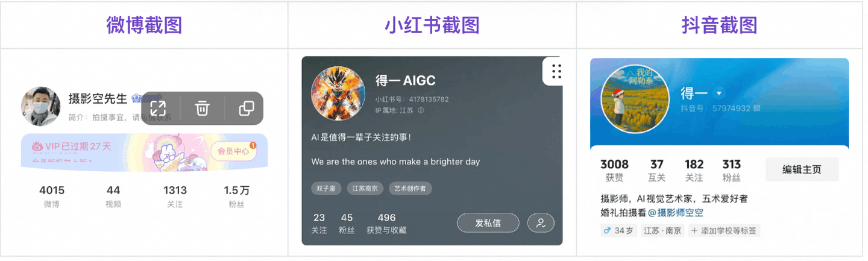The height and width of the screenshot is (261, 868).
Task: Click the expand fullscreen icon on Weibo image
Action: (x=158, y=108)
